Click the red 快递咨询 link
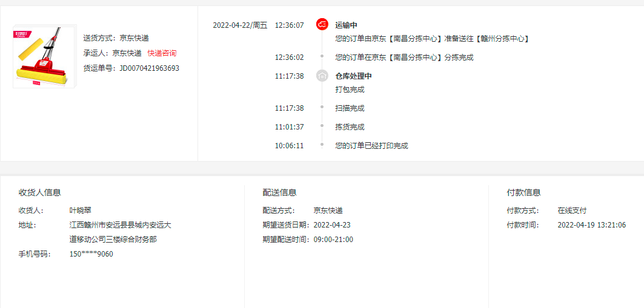Screen dimensions: 644x308 point(162,53)
